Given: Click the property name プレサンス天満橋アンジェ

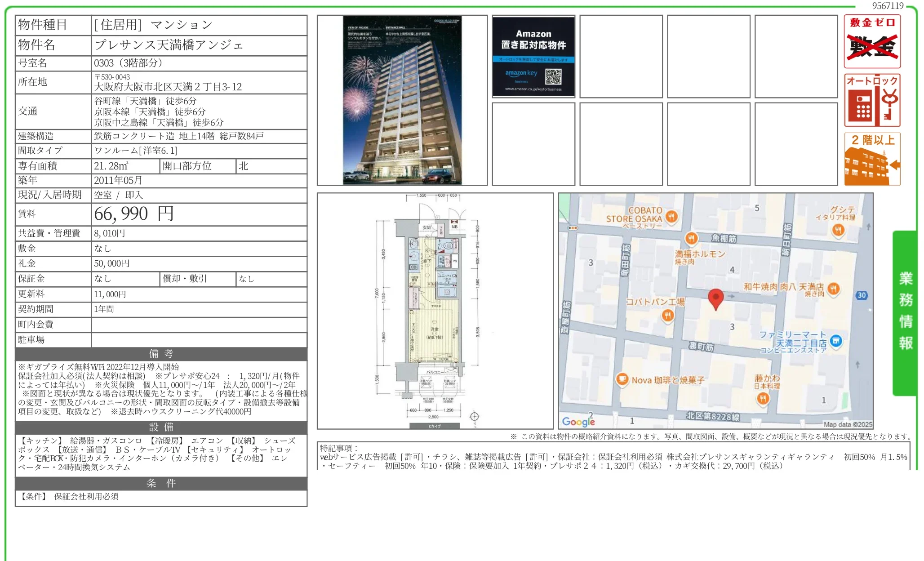Looking at the screenshot, I should (x=169, y=45).
